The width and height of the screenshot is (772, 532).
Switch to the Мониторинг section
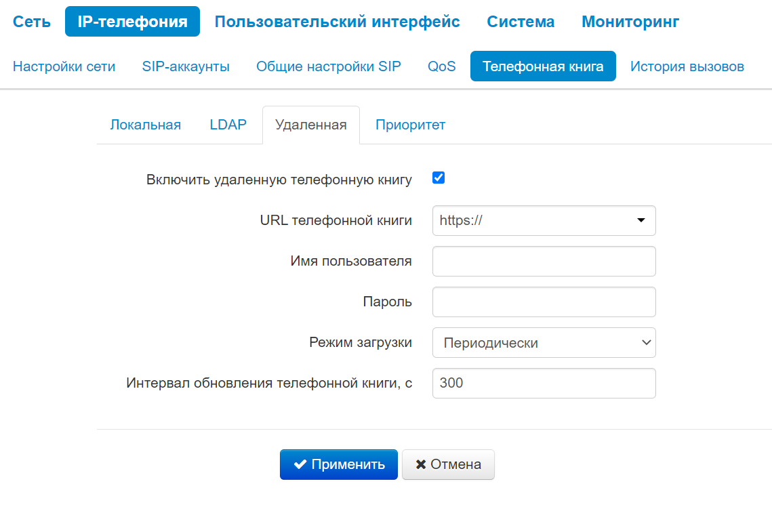(630, 22)
